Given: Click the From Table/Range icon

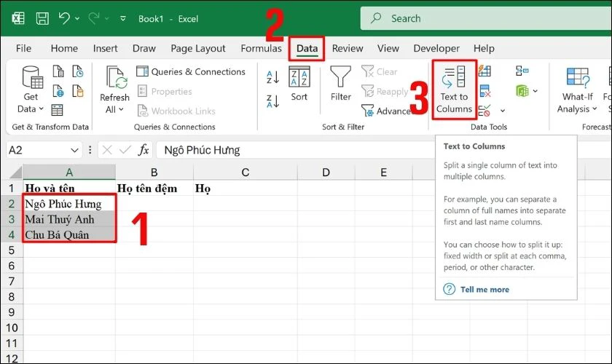Looking at the screenshot, I should 57,111.
